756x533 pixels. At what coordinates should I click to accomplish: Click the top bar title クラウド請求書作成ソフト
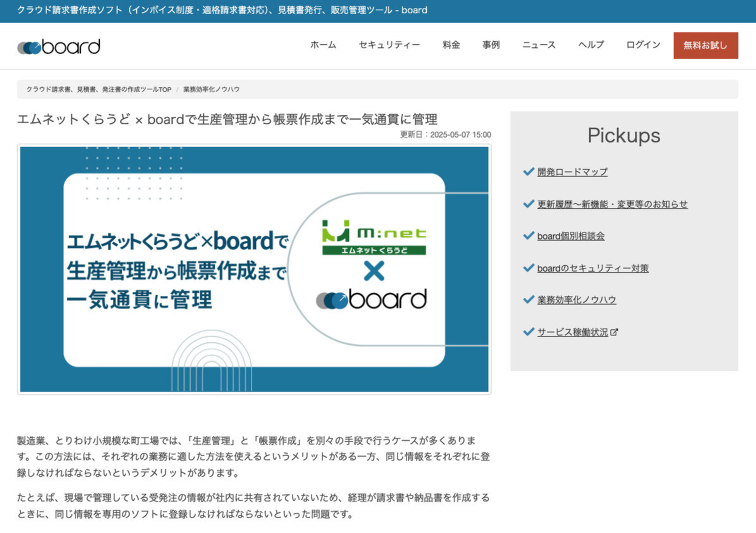point(222,10)
